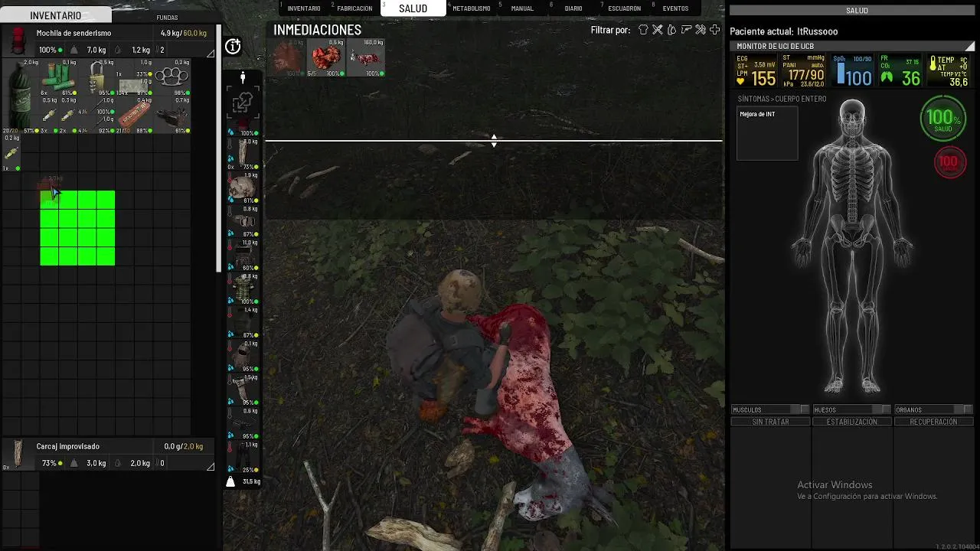
Task: Open the MANUAL tab
Action: click(x=521, y=8)
